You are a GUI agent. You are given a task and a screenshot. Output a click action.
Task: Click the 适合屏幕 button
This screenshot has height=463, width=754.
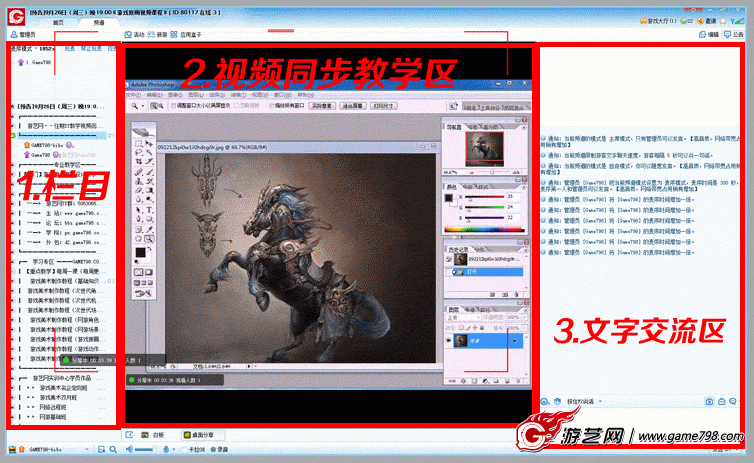[x=352, y=106]
